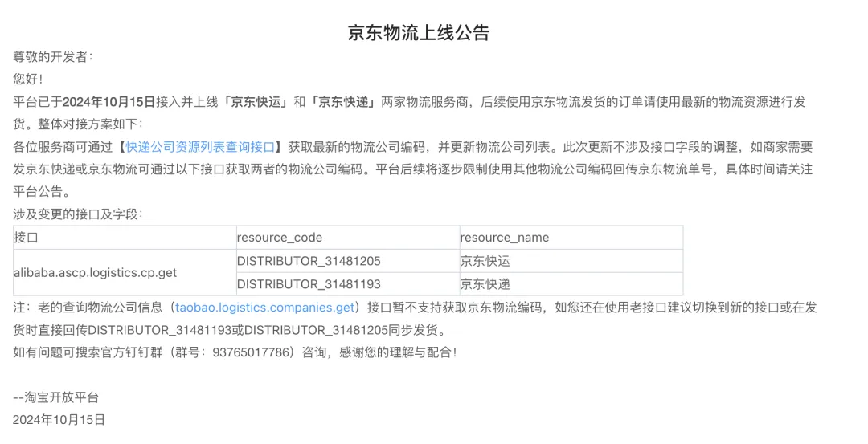Select the resource_code header cell

tap(348, 238)
